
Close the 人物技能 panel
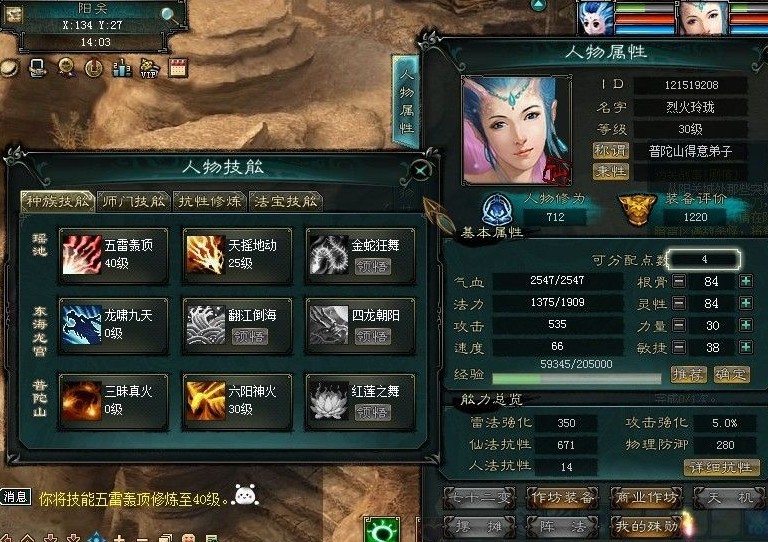tap(420, 171)
